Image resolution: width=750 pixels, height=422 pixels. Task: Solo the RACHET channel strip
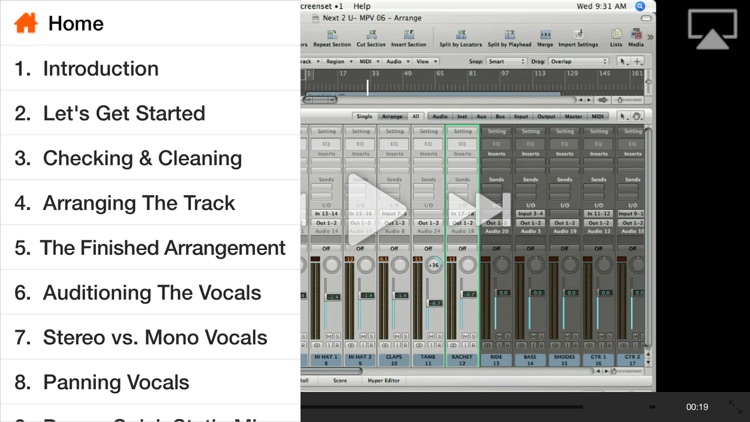(474, 336)
